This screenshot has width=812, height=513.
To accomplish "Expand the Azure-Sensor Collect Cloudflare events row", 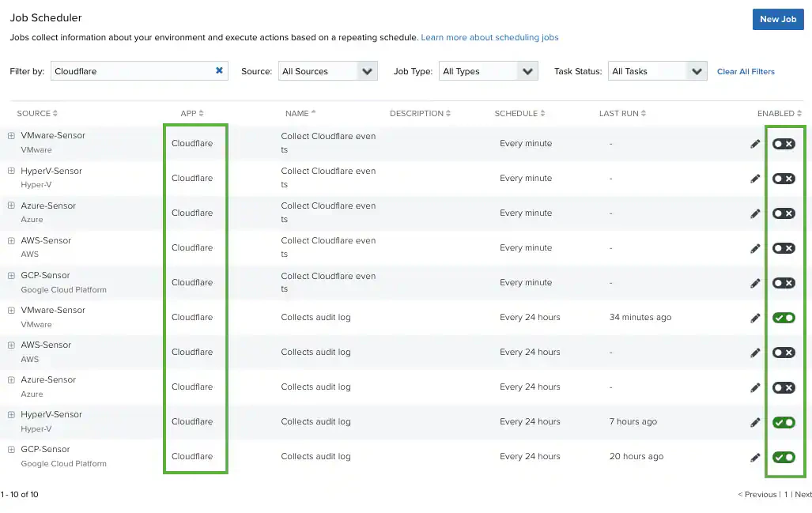I will (11, 206).
